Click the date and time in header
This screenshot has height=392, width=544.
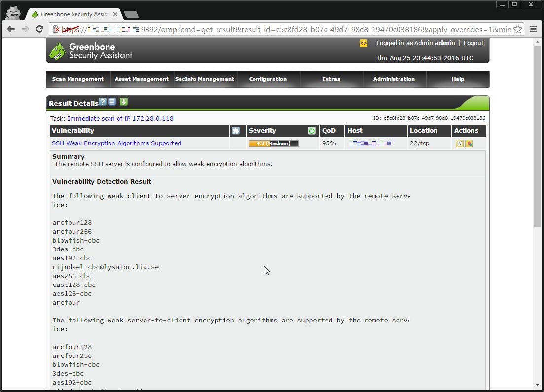(x=425, y=58)
